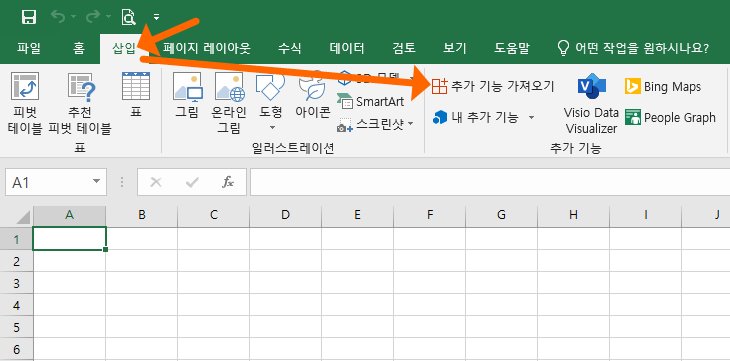Select row 6 header
Image resolution: width=730 pixels, height=361 pixels.
coord(17,348)
